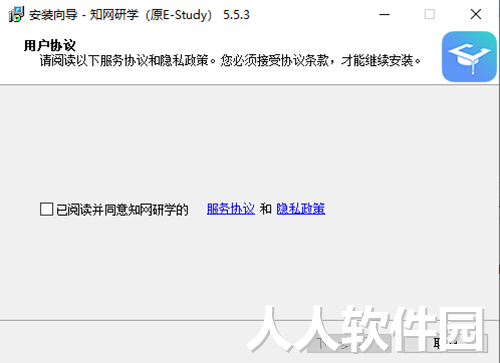Click the 人人软件园 watermark text
500x363 pixels.
[366, 329]
